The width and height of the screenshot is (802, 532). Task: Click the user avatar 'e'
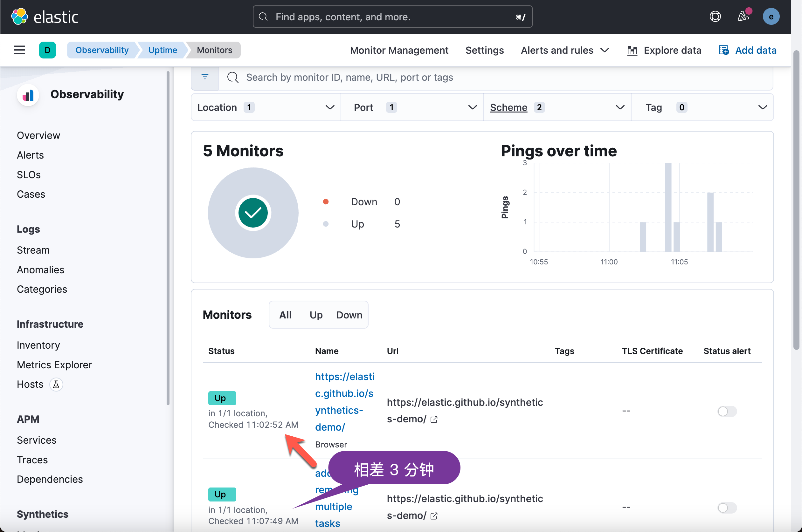tap(771, 17)
